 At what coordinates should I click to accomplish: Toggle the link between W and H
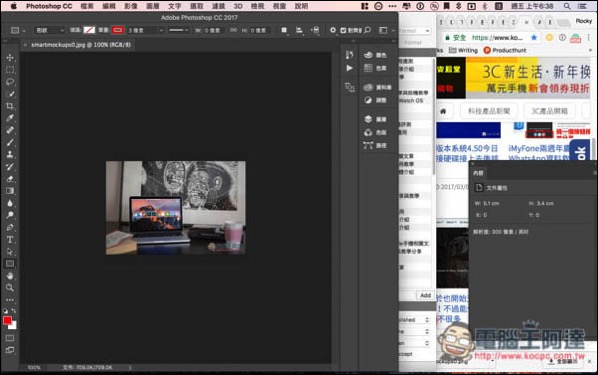click(233, 30)
